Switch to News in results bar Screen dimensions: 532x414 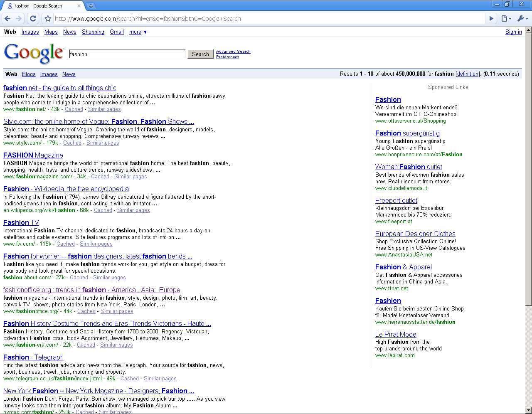(69, 74)
